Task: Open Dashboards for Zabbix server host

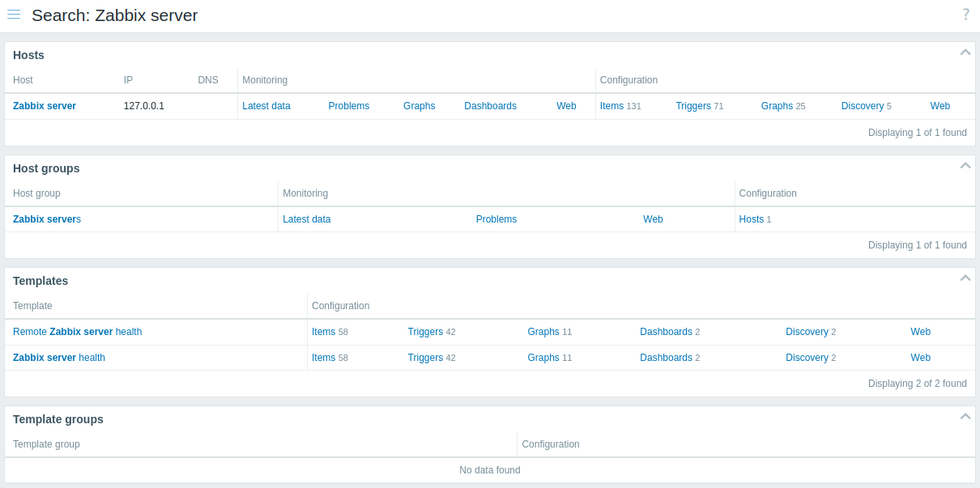Action: click(x=490, y=106)
